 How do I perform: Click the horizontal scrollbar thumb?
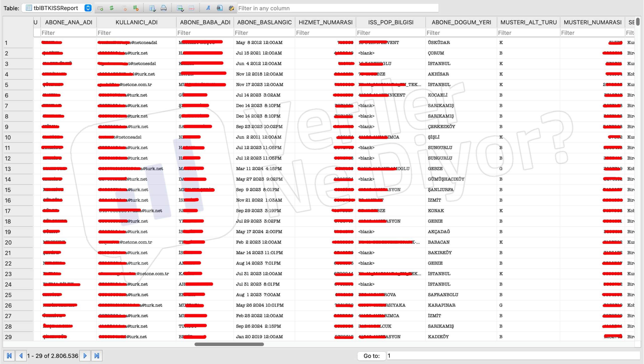pos(229,344)
